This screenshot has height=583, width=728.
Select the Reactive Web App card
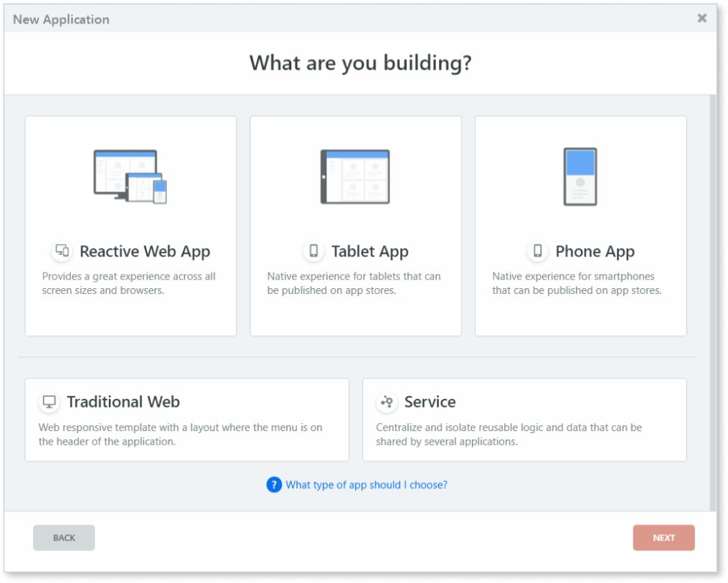(x=131, y=226)
